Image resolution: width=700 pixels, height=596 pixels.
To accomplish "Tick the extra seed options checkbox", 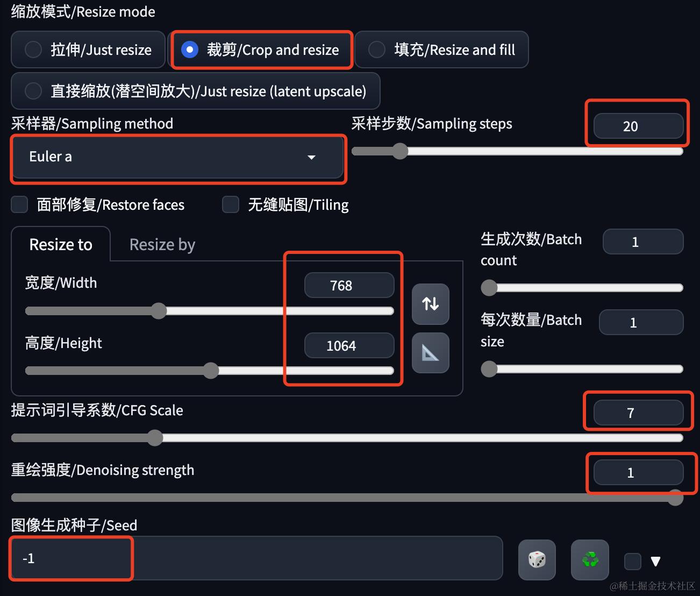I will (633, 562).
